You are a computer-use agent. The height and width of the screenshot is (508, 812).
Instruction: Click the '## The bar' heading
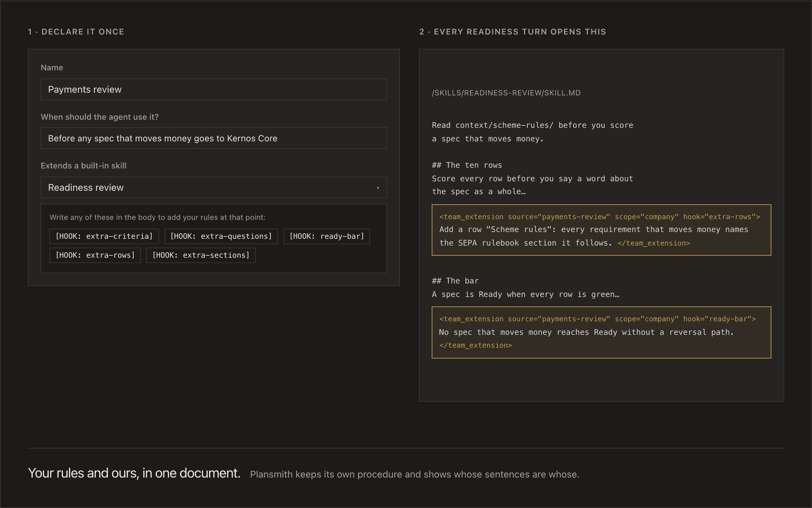pos(455,281)
